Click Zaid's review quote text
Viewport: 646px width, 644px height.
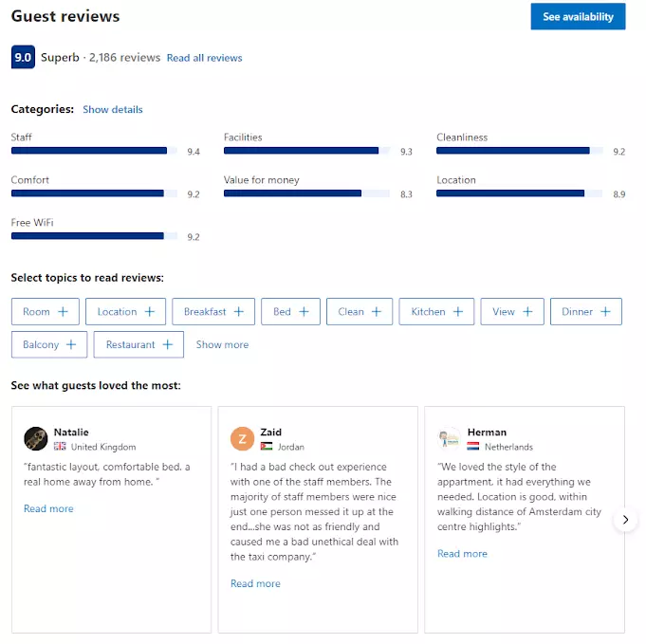pyautogui.click(x=314, y=512)
